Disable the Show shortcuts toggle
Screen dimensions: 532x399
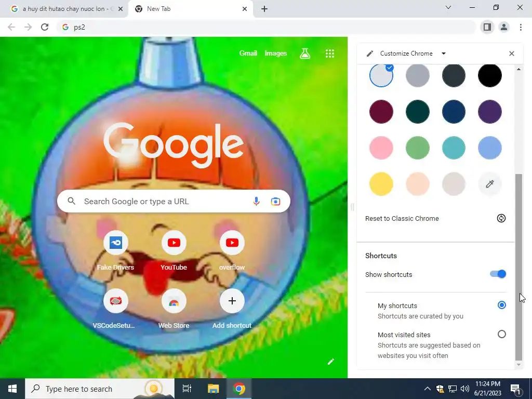click(498, 274)
